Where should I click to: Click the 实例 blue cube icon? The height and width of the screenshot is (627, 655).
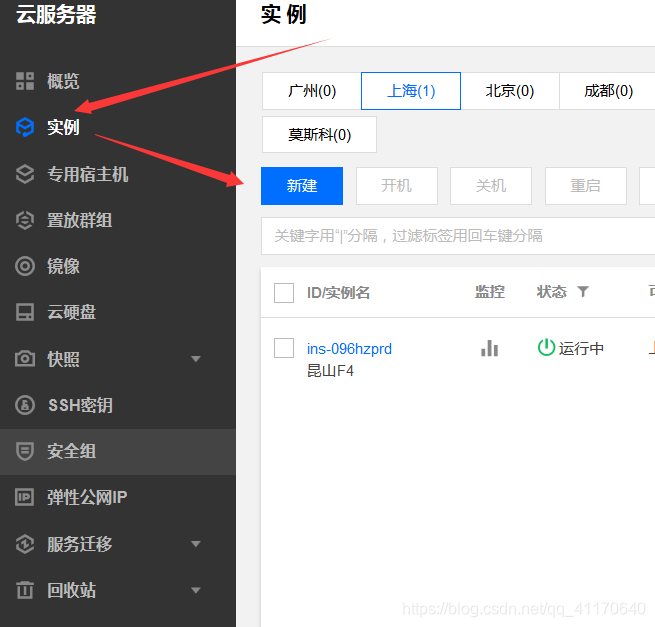pos(25,127)
